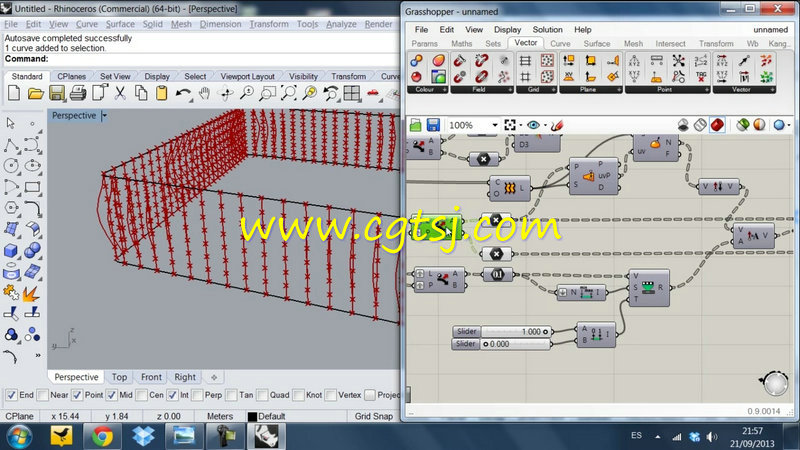Click the New file icon in Rhino toolbar
Viewport: 800px width, 450px height.
pos(14,93)
